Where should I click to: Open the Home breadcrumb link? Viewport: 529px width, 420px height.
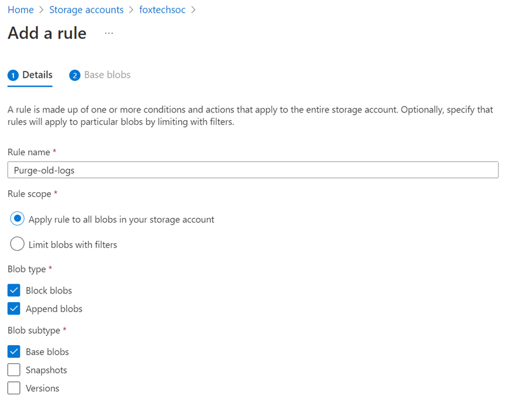pos(21,9)
